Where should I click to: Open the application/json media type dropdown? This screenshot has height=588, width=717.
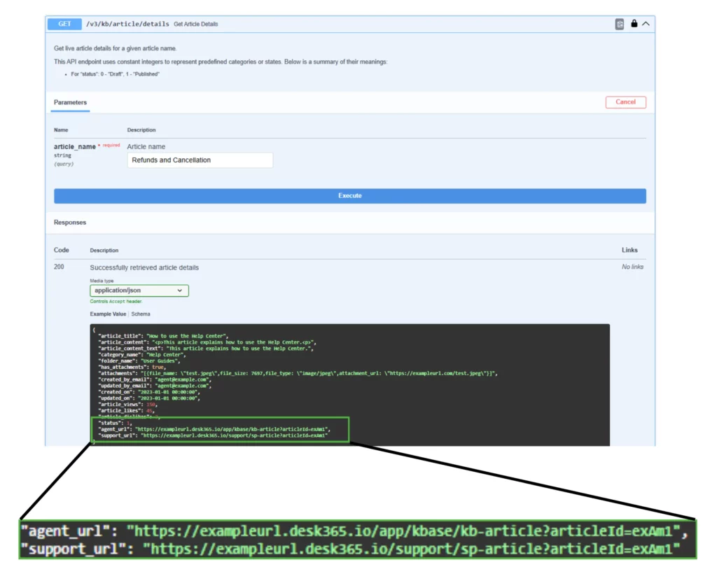click(139, 290)
